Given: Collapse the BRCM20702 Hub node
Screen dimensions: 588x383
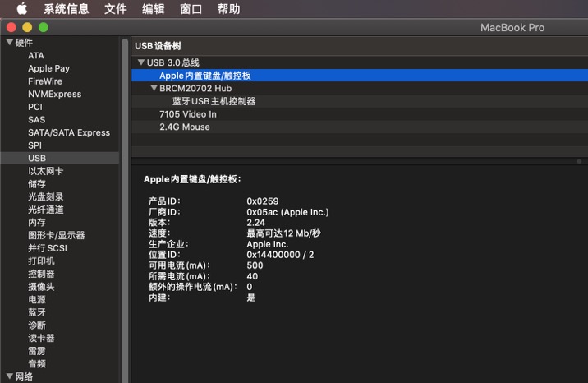Looking at the screenshot, I should click(154, 88).
